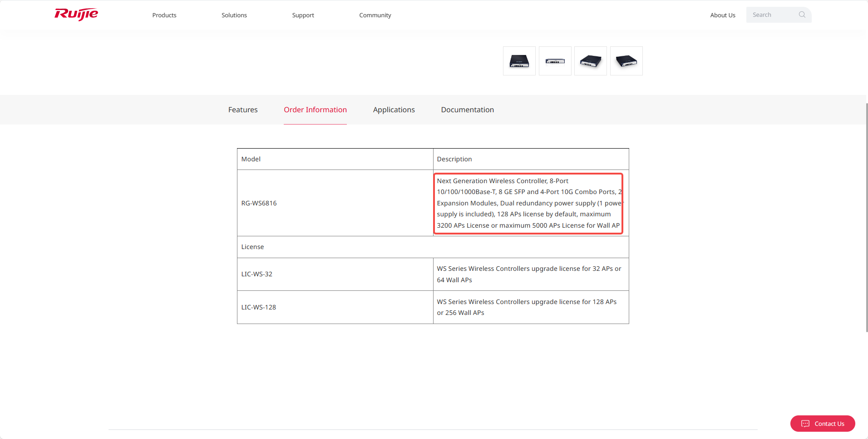The image size is (868, 439).
Task: Select the top-down front product thumbnail
Action: click(x=519, y=61)
